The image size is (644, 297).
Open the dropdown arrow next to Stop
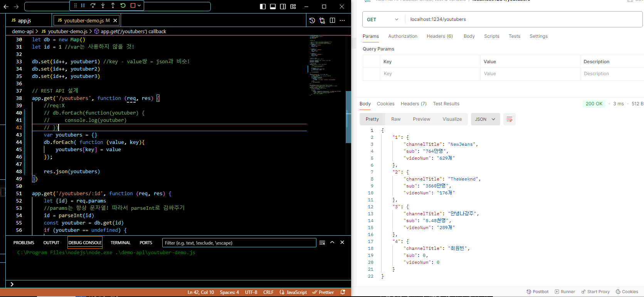pos(139,5)
